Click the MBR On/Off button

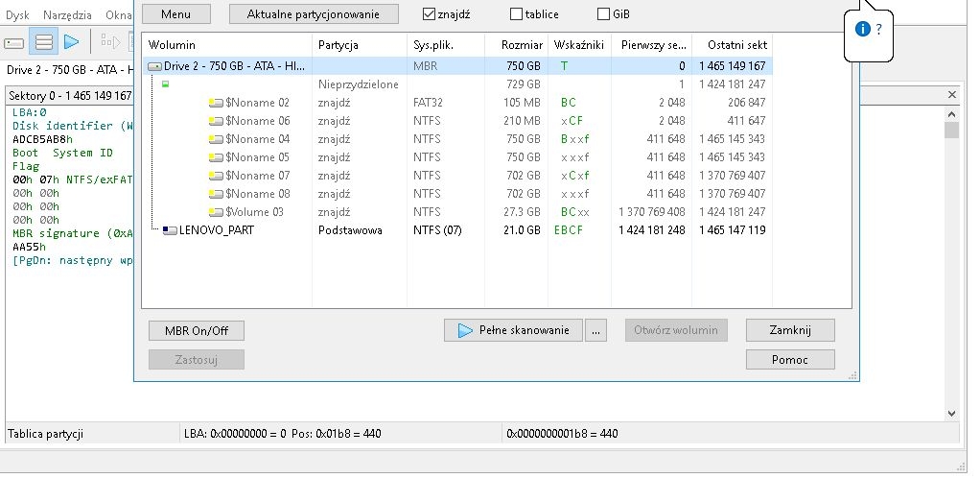(x=197, y=330)
